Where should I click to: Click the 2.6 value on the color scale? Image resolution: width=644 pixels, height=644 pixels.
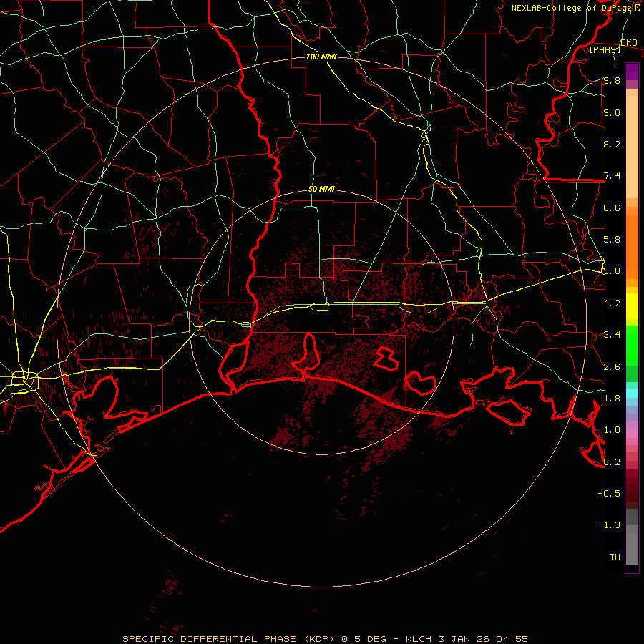612,367
